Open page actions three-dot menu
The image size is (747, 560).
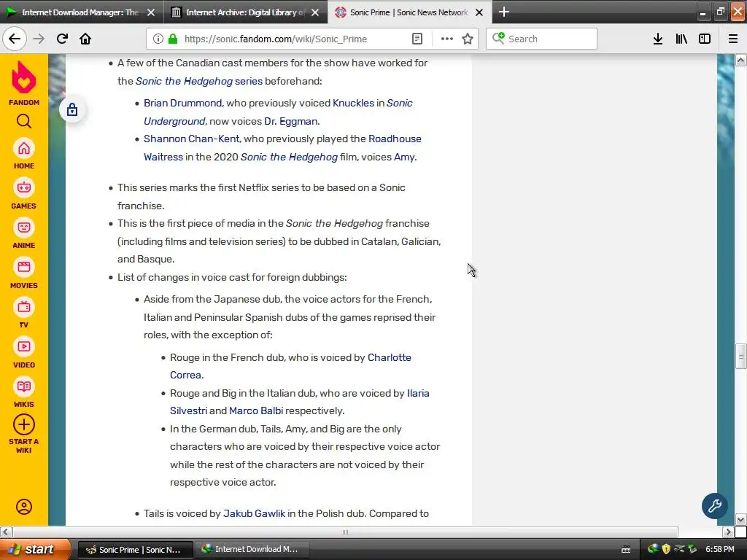click(x=447, y=39)
